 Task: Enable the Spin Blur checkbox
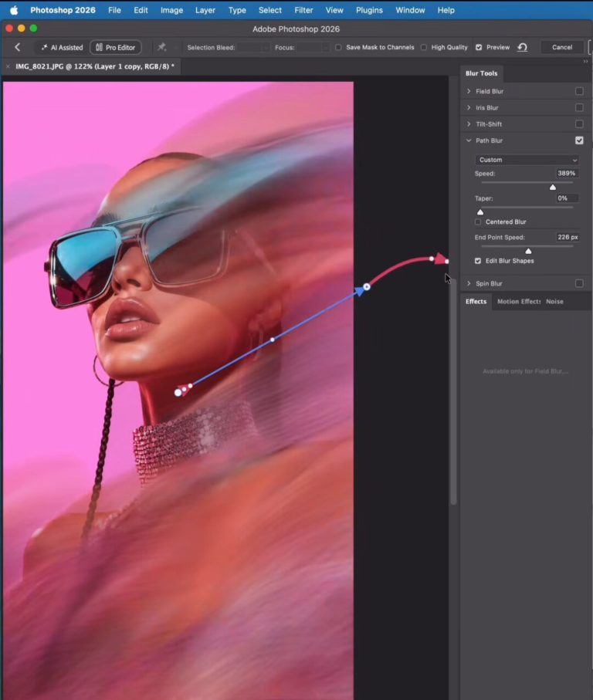579,283
